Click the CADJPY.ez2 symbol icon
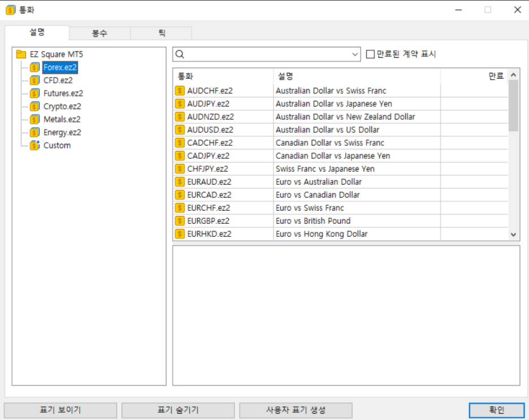 coord(180,156)
